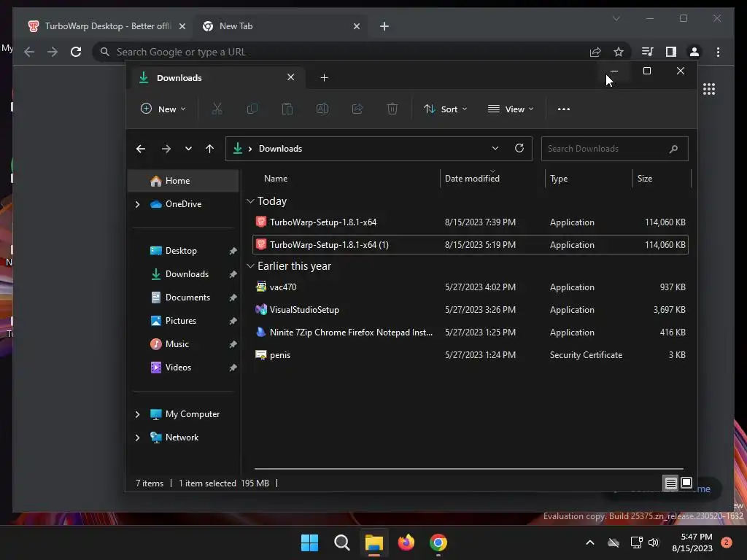Viewport: 747px width, 560px height.
Task: Select Home in navigation pane
Action: pos(183,181)
